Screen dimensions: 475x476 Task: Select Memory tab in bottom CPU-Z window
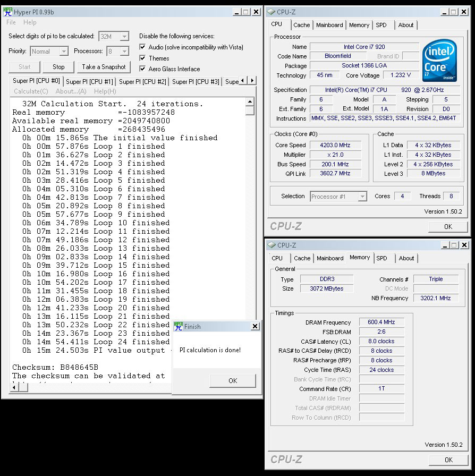(360, 258)
